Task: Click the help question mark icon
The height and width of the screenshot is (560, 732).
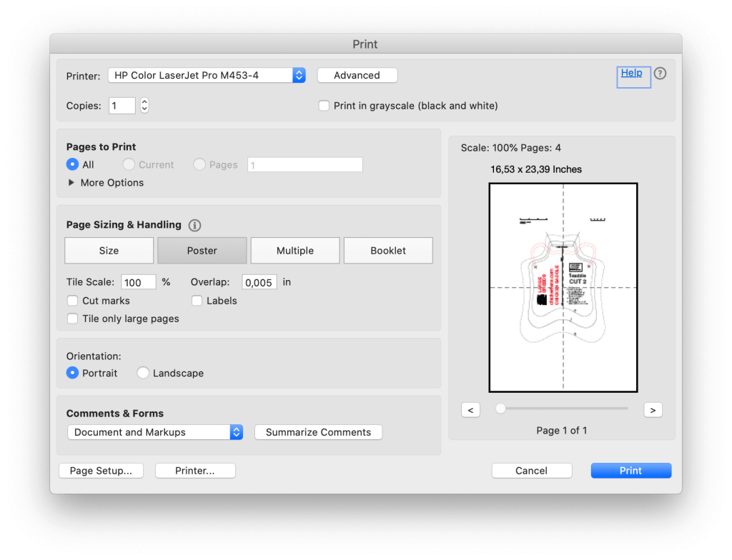Action: [x=660, y=74]
